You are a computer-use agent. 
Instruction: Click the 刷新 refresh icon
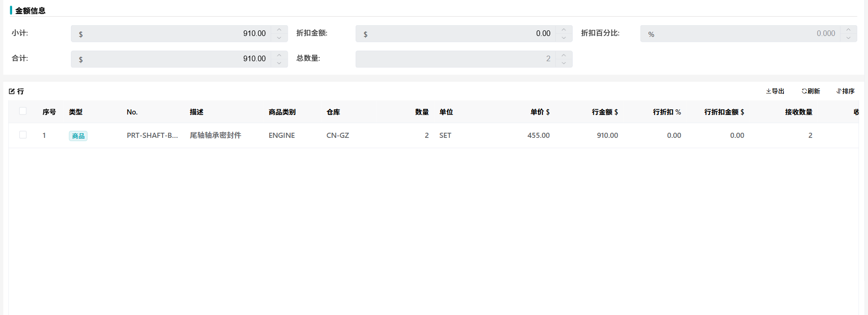pos(804,91)
